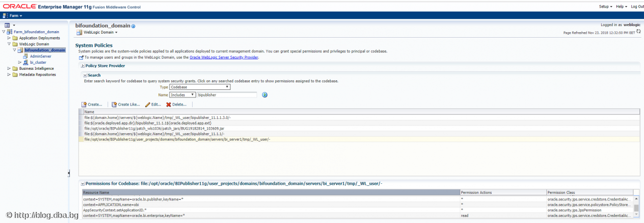Select the context=APPLICATION,name=obi row

[x=357, y=204]
